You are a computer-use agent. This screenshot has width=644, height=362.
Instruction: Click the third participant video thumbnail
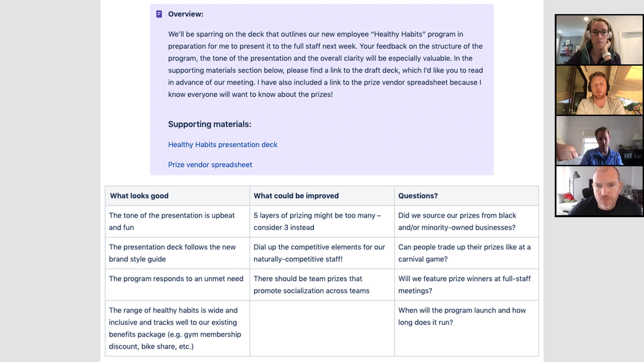tap(599, 141)
